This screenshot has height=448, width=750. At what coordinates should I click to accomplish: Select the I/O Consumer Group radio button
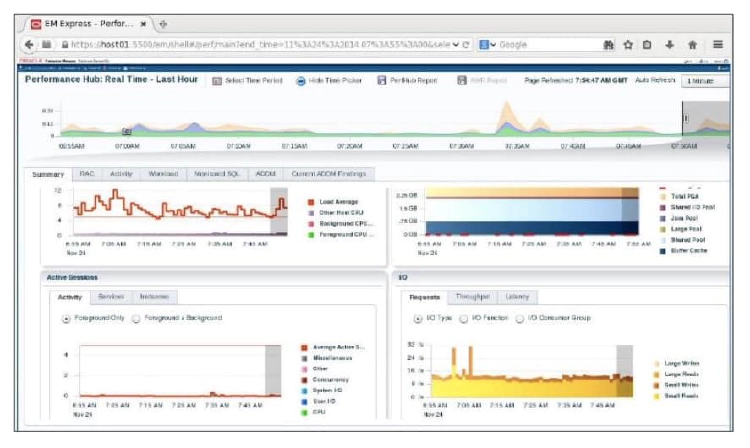click(x=520, y=318)
